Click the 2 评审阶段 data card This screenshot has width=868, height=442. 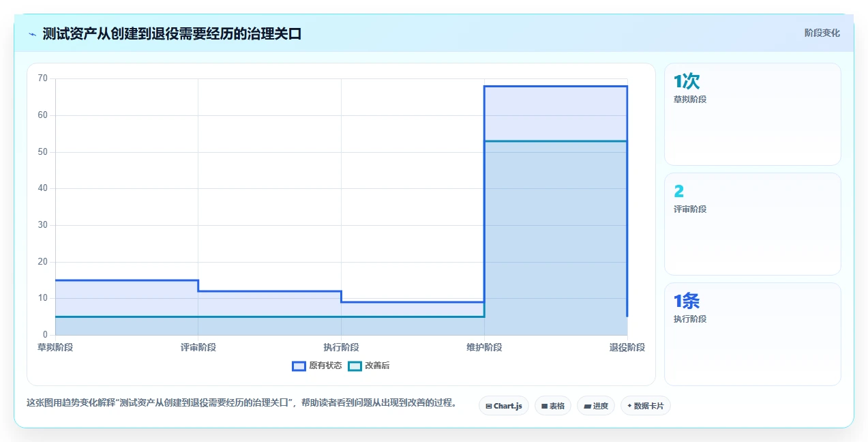click(753, 224)
